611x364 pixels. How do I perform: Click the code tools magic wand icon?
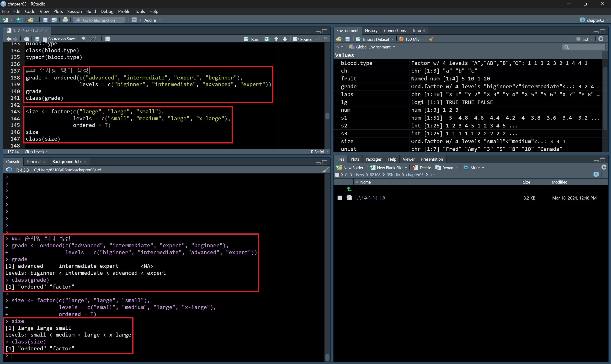pyautogui.click(x=93, y=39)
